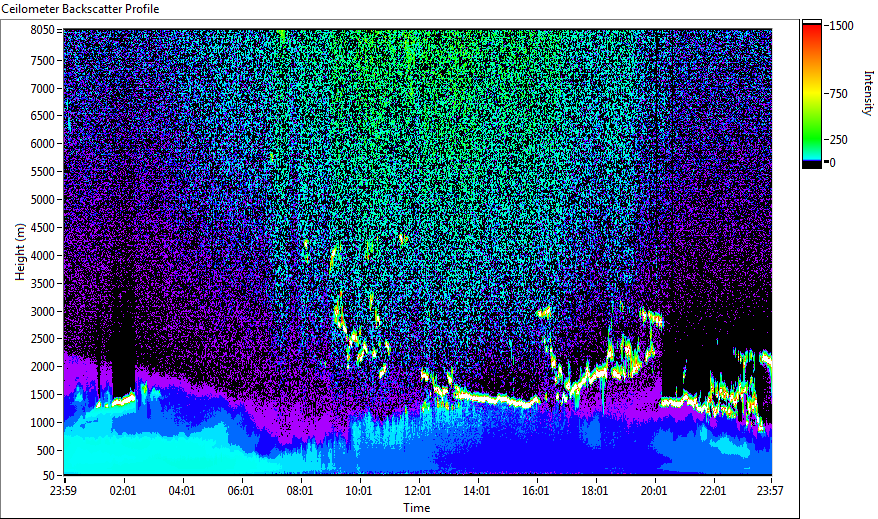Click the 5500 height tick label
Screen dimensions: 878x519
(43, 172)
